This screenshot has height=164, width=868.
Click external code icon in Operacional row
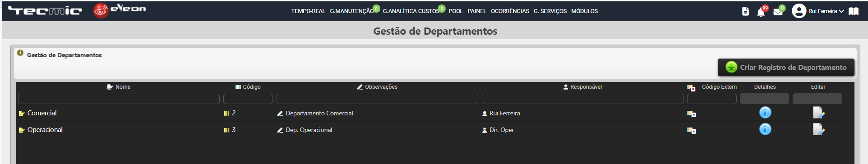692,131
